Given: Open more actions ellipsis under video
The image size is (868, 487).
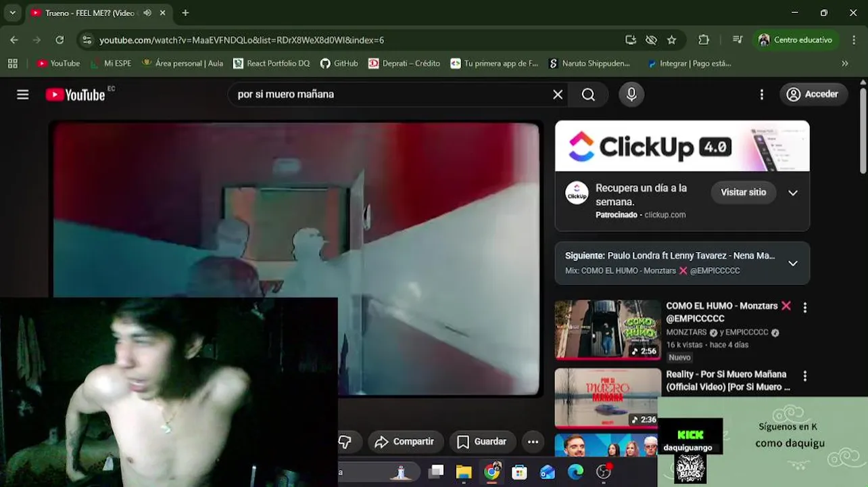Looking at the screenshot, I should 533,442.
